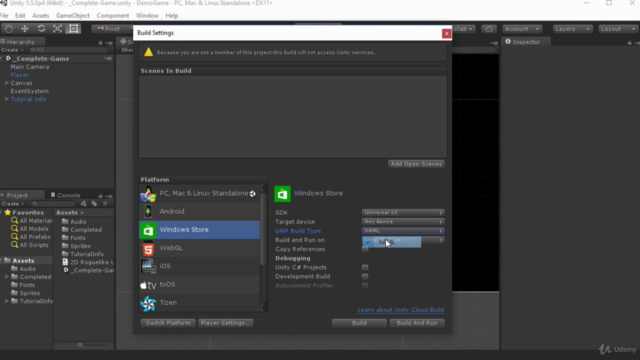The image size is (640, 360).
Task: Open the Account dropdown
Action: pos(522,29)
